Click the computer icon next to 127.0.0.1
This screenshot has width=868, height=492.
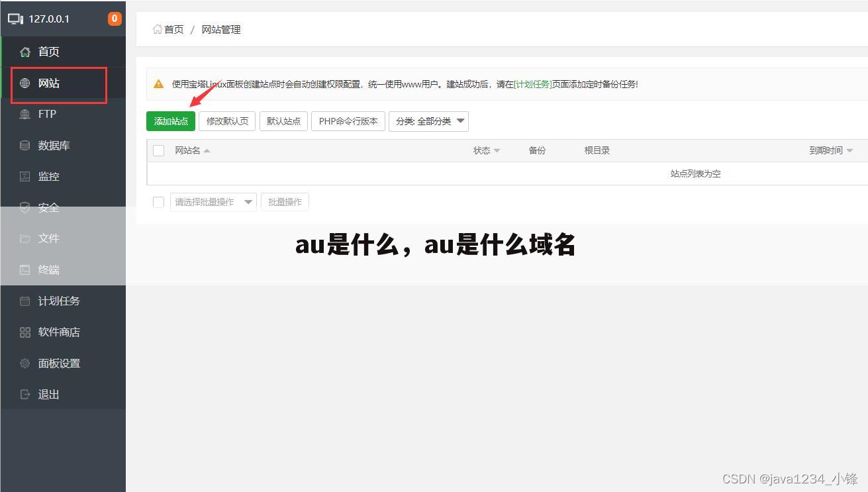pos(15,19)
